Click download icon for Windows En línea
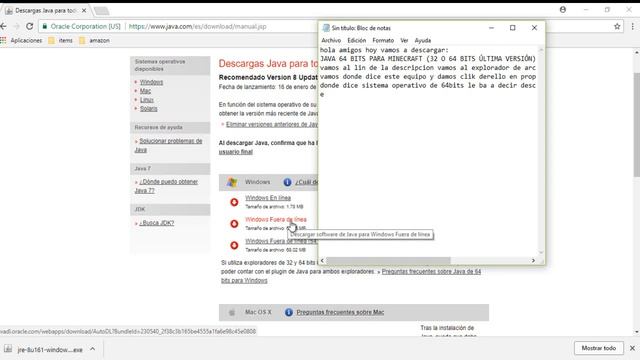The height and width of the screenshot is (360, 640). pos(234,202)
